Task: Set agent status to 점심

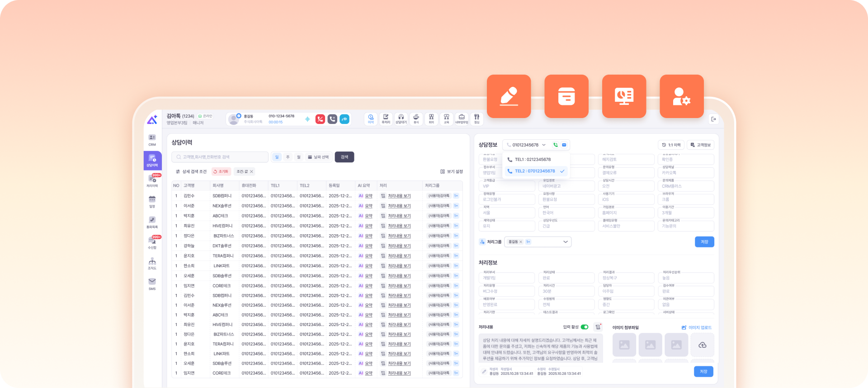Action: [477, 119]
